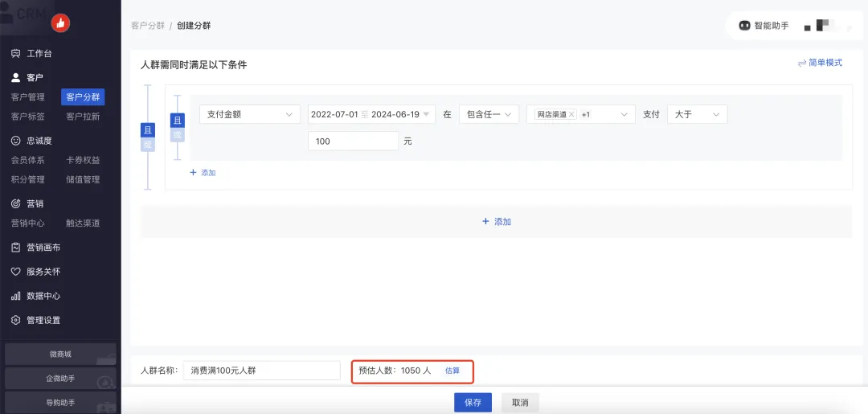
Task: Click the 服务关怀 heart icon
Action: 15,272
